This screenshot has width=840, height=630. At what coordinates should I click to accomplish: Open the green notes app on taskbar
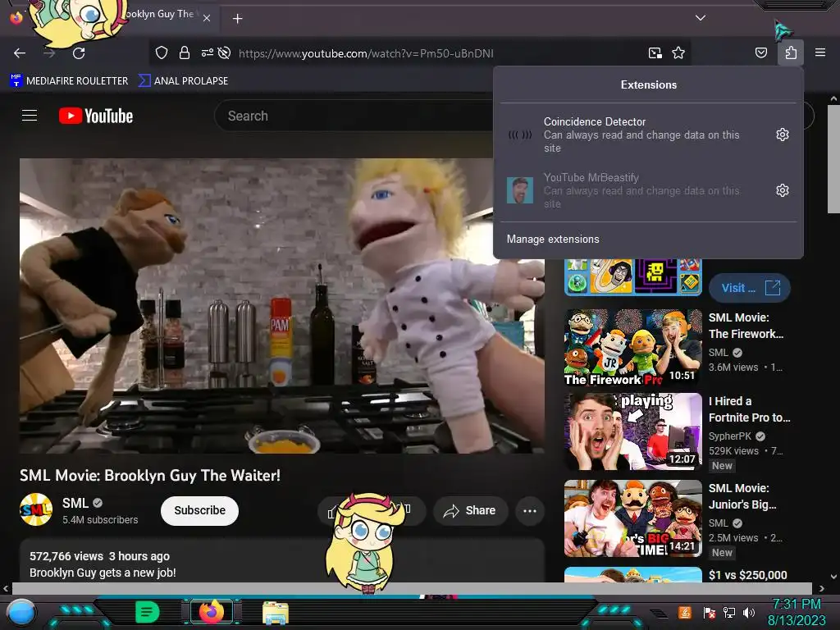tap(147, 612)
